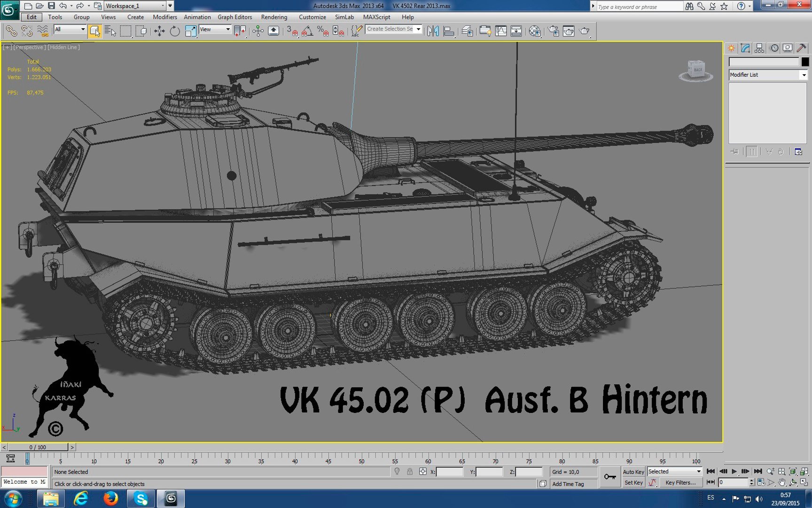Open the Mirror tool
This screenshot has height=508, width=812.
pyautogui.click(x=433, y=32)
